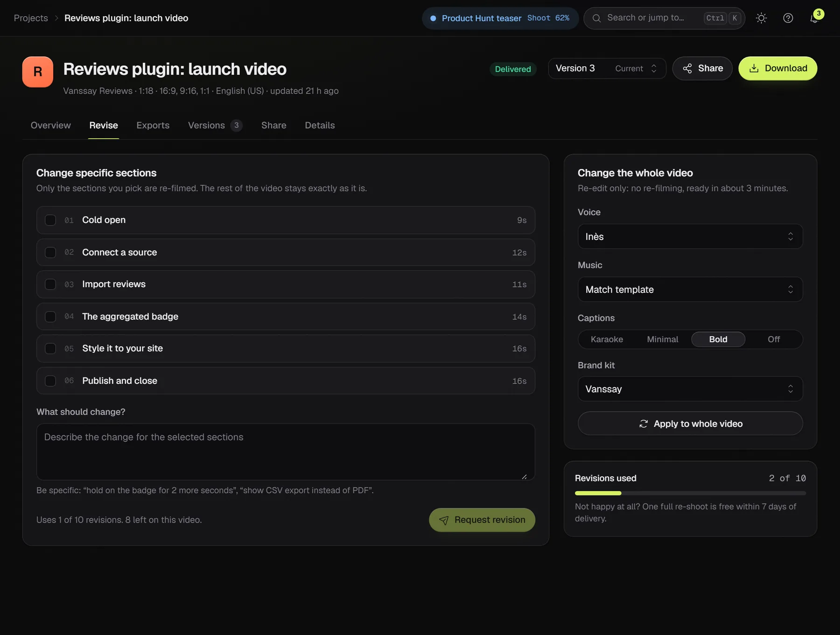Check The aggregated badge section

pos(50,317)
